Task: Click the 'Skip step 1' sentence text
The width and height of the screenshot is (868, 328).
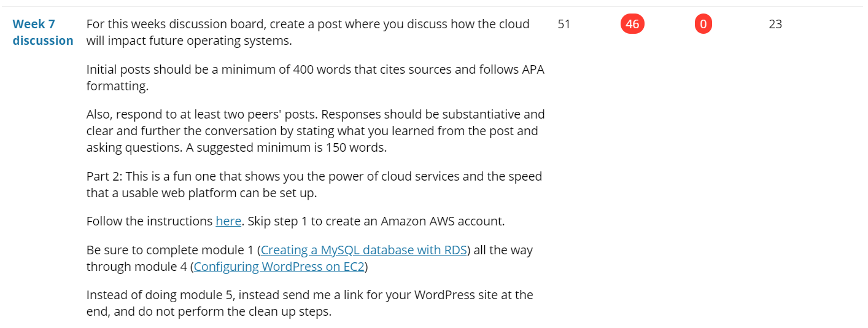Action: [x=376, y=221]
